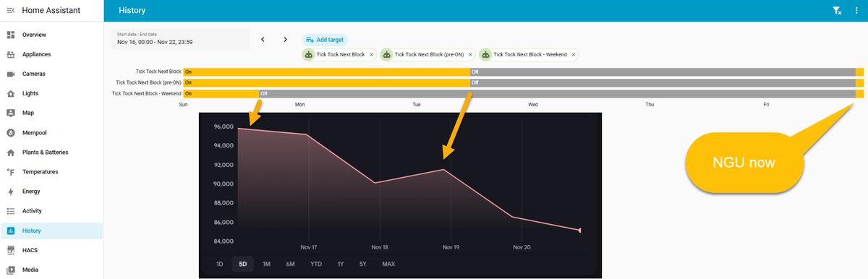
Task: Click Tick Tock Next Block (pre-ON) chip icon
Action: coord(387,54)
